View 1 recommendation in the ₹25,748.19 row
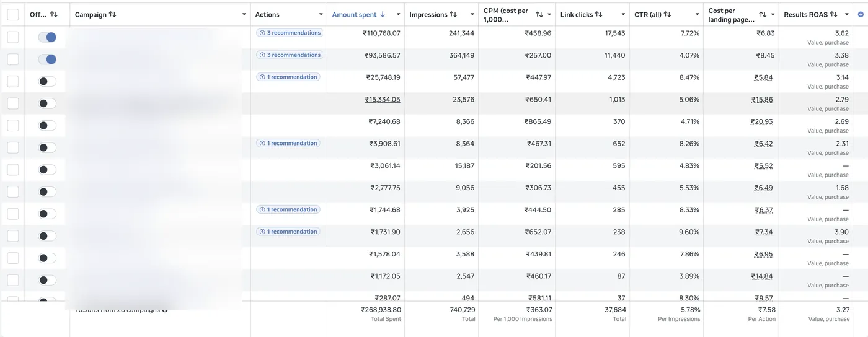Image resolution: width=868 pixels, height=337 pixels. pyautogui.click(x=288, y=77)
